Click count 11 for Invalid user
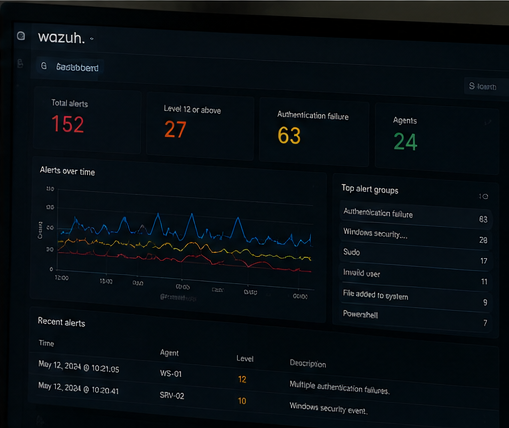This screenshot has height=428, width=509. point(484,282)
